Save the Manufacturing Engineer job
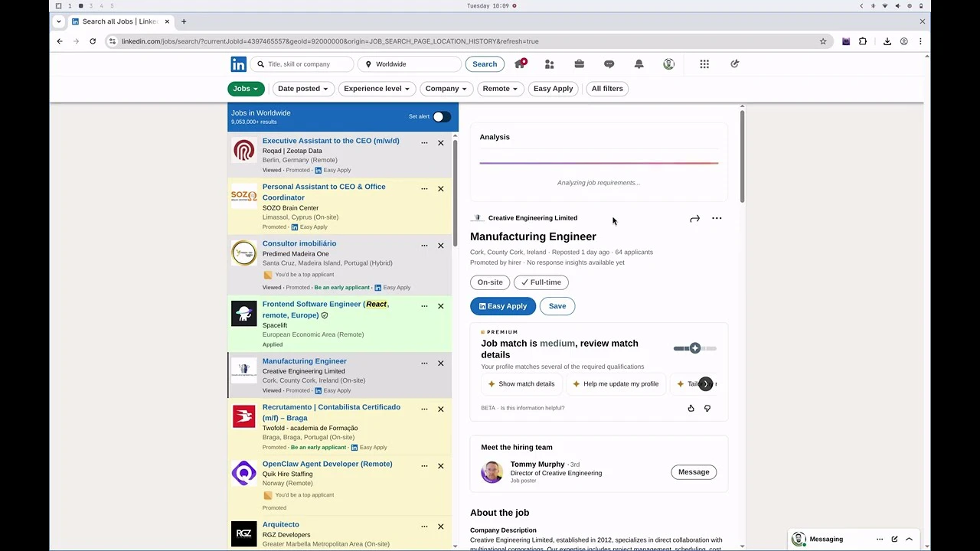 tap(557, 306)
